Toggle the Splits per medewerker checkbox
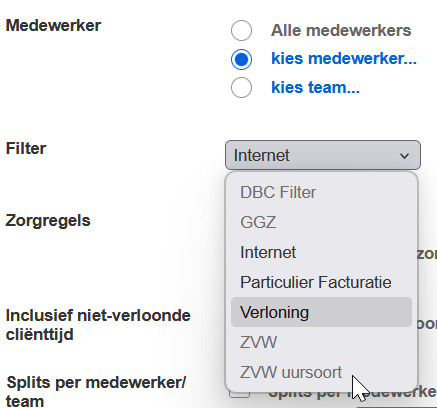 coord(239,393)
